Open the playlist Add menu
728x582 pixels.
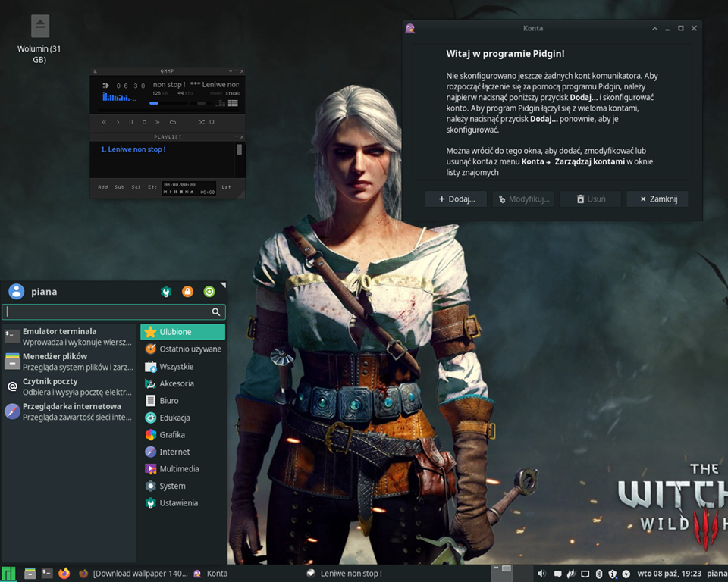102,187
